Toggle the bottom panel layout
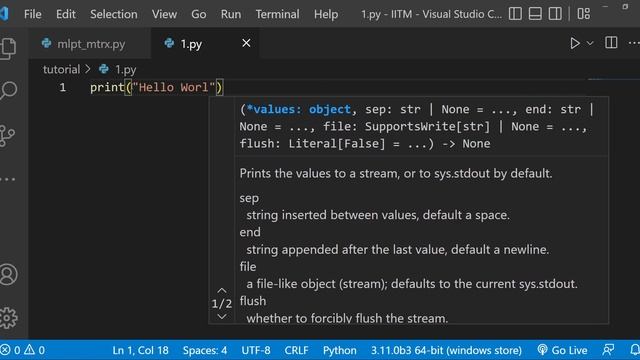 click(x=535, y=14)
